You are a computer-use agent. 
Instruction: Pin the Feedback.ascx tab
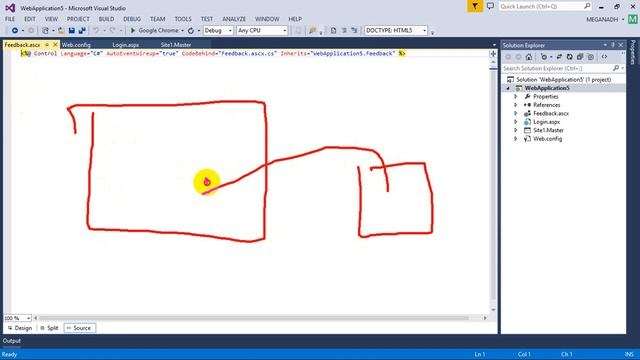(x=47, y=45)
